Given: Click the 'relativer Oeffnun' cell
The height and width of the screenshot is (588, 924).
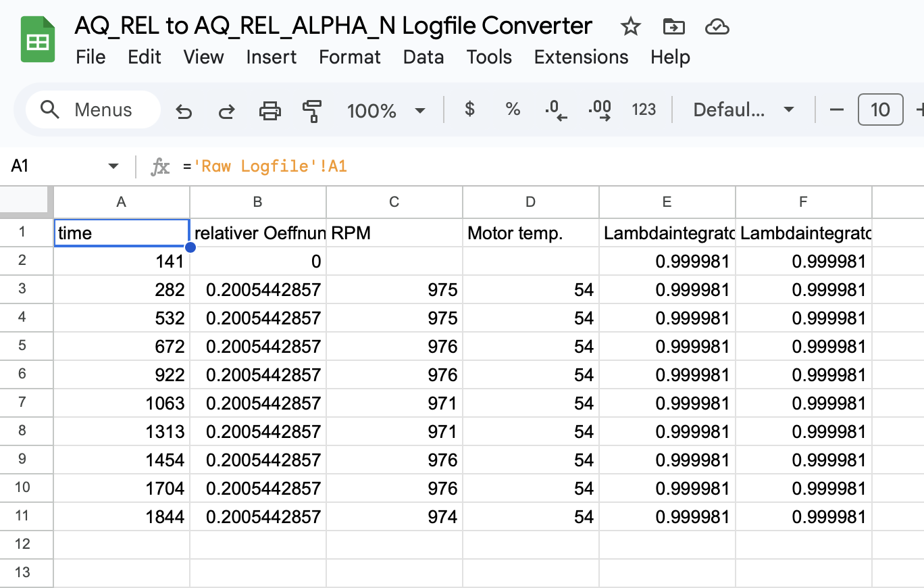Looking at the screenshot, I should pos(258,233).
